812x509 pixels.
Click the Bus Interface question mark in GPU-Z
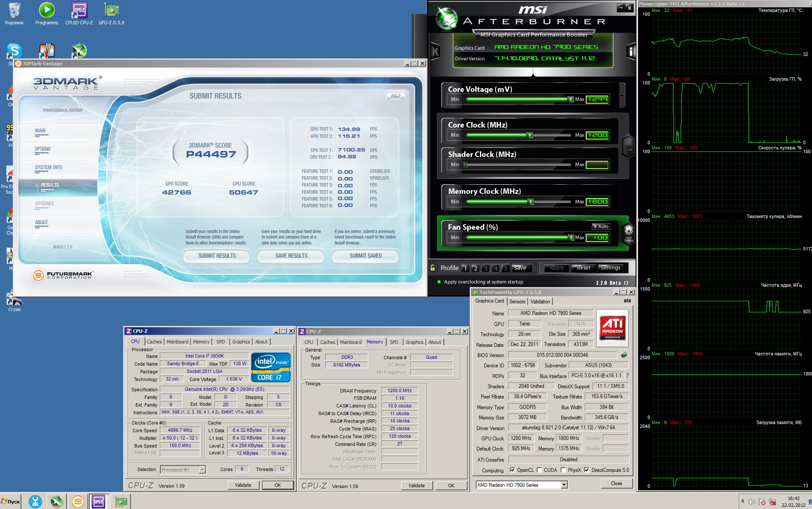[627, 375]
